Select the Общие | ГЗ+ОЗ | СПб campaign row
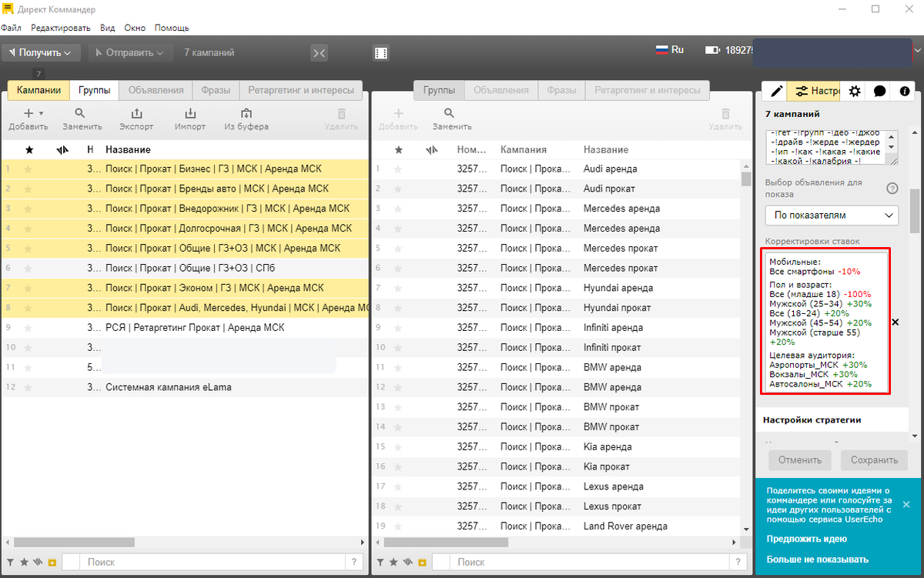 [186, 268]
